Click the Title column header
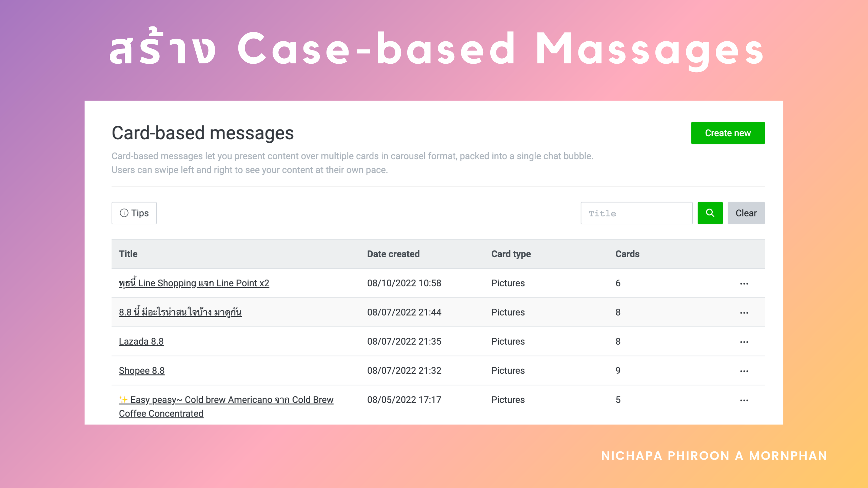The image size is (868, 488). tap(128, 254)
